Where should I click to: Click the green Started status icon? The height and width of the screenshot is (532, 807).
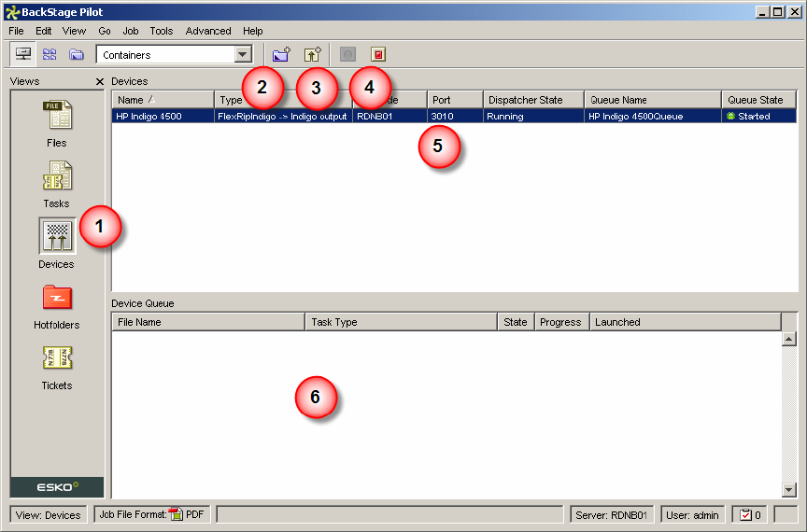pos(730,117)
